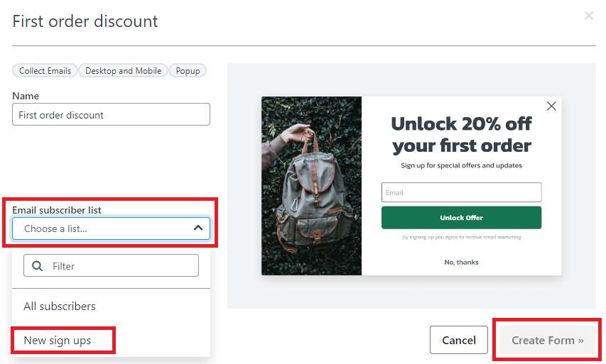
Task: Click the Filter search field
Action: [x=111, y=265]
